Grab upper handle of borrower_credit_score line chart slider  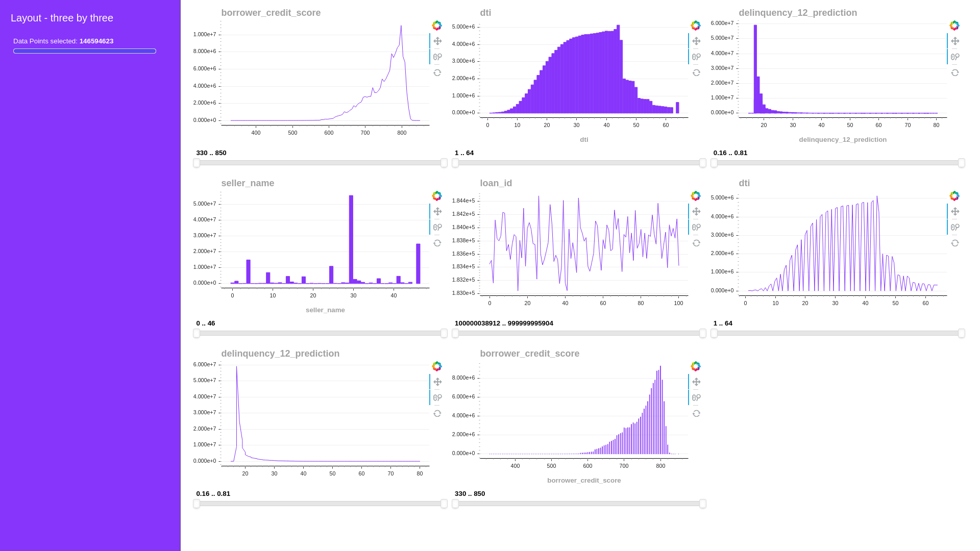pos(444,163)
